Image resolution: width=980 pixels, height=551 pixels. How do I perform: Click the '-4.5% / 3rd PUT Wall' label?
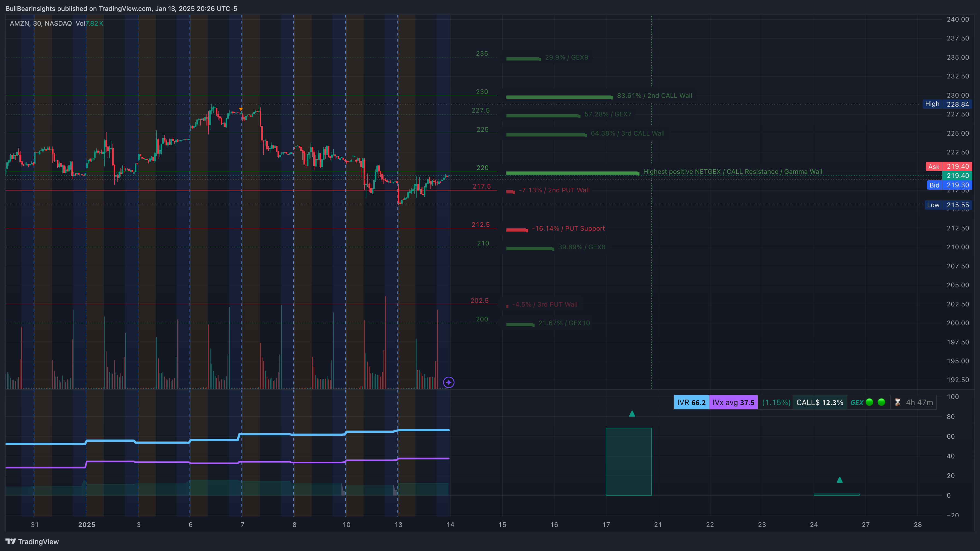click(x=544, y=304)
